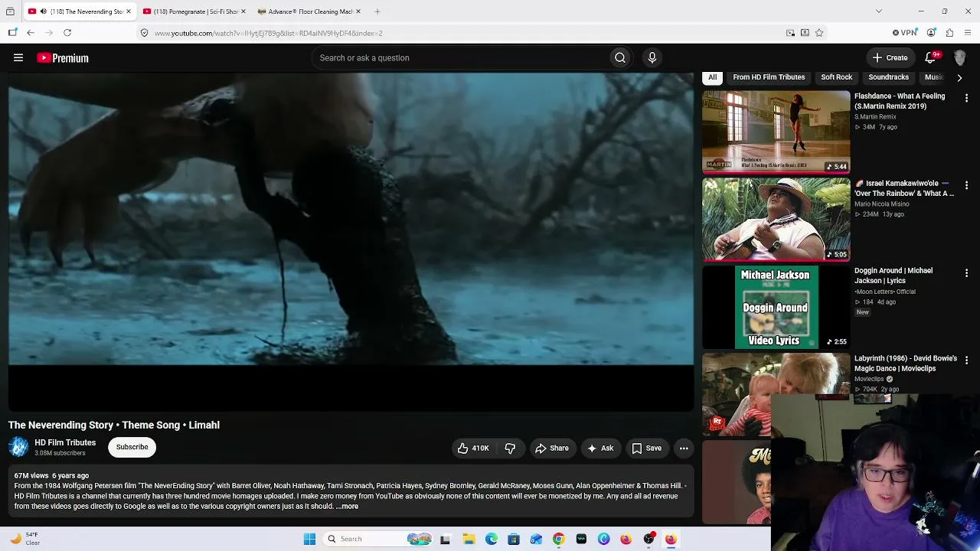980x551 pixels.
Task: Open the YouTube guide hamburger menu
Action: [x=18, y=57]
